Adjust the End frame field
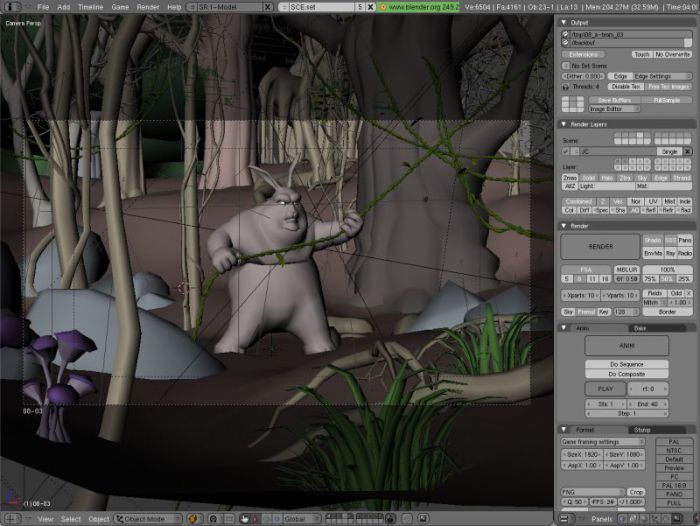The height and width of the screenshot is (526, 700). [648, 404]
